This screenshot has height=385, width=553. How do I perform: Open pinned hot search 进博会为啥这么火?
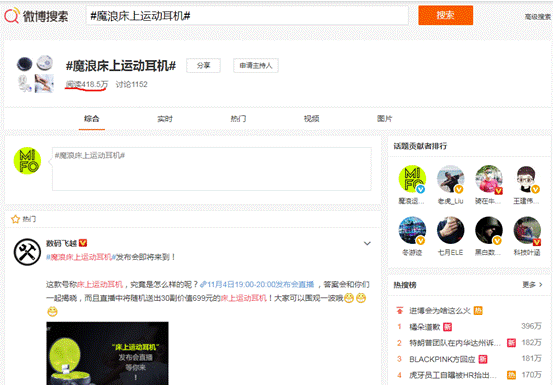[440, 311]
